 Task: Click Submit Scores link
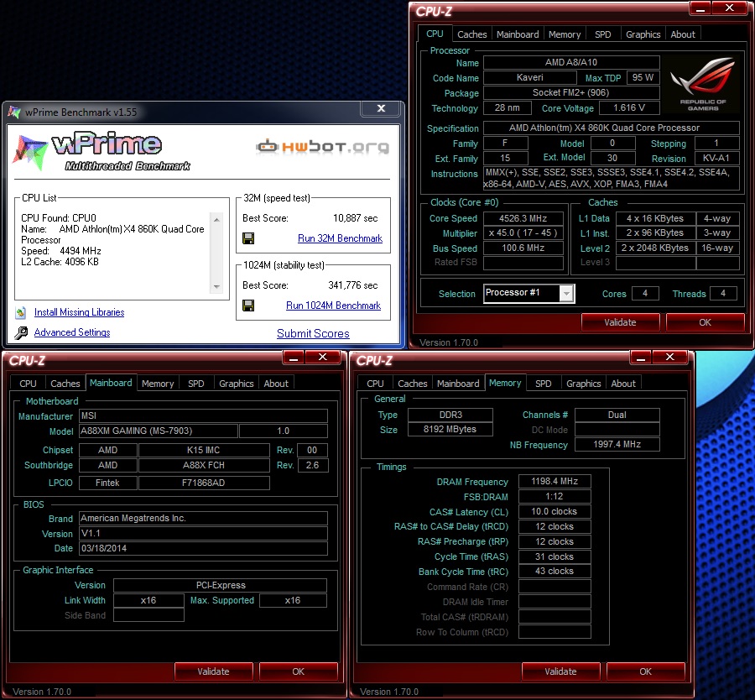click(x=313, y=333)
